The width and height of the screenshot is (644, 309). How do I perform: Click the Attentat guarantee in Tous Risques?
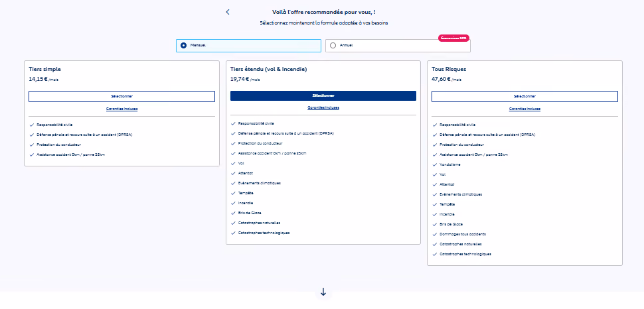click(x=447, y=184)
